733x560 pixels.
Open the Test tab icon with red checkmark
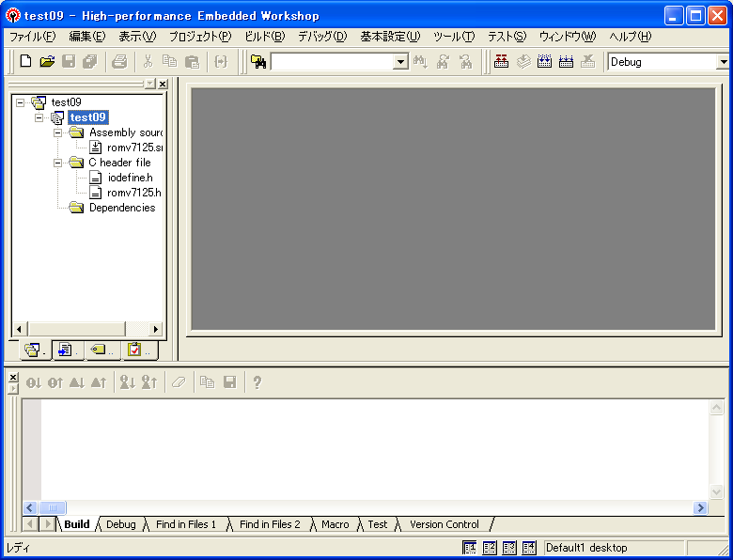tap(135, 350)
